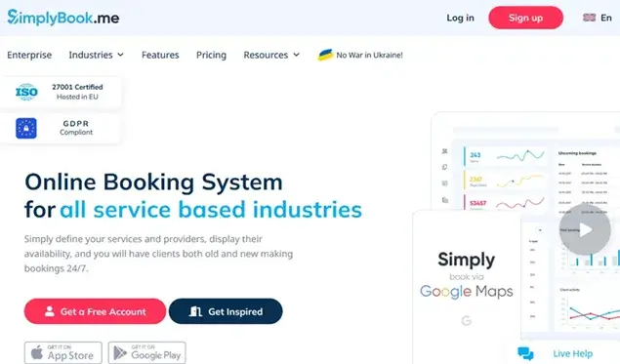This screenshot has height=364, width=620.
Task: Click the Upcoming bookings title in preview
Action: [x=577, y=153]
